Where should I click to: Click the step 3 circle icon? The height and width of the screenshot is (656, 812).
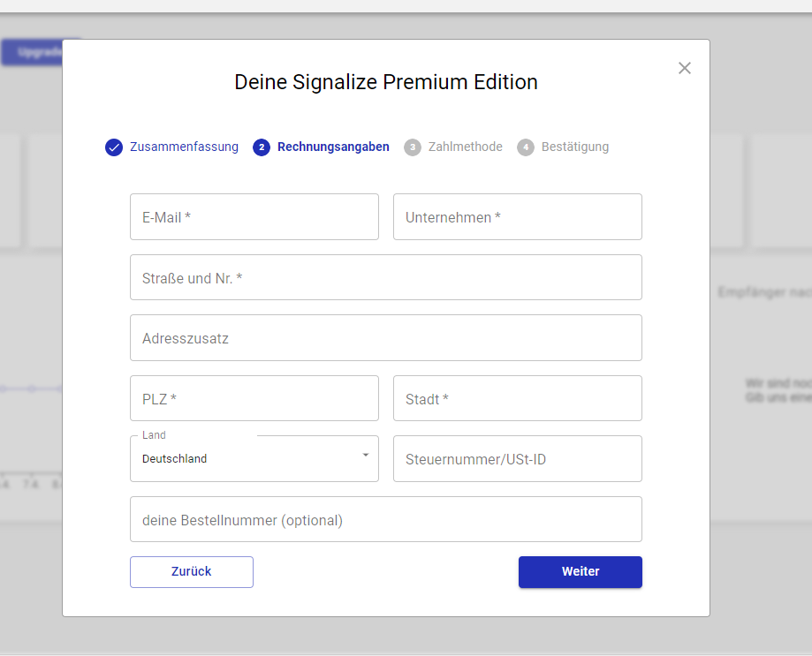(413, 147)
